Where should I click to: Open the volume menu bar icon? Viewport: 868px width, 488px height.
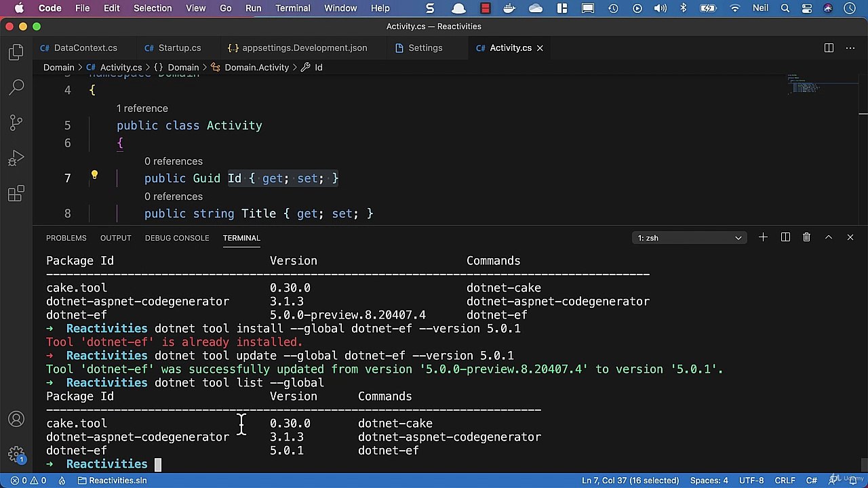(660, 8)
